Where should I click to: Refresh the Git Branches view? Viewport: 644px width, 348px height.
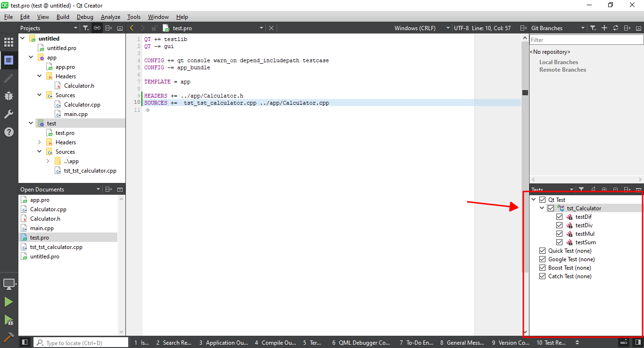[x=615, y=28]
